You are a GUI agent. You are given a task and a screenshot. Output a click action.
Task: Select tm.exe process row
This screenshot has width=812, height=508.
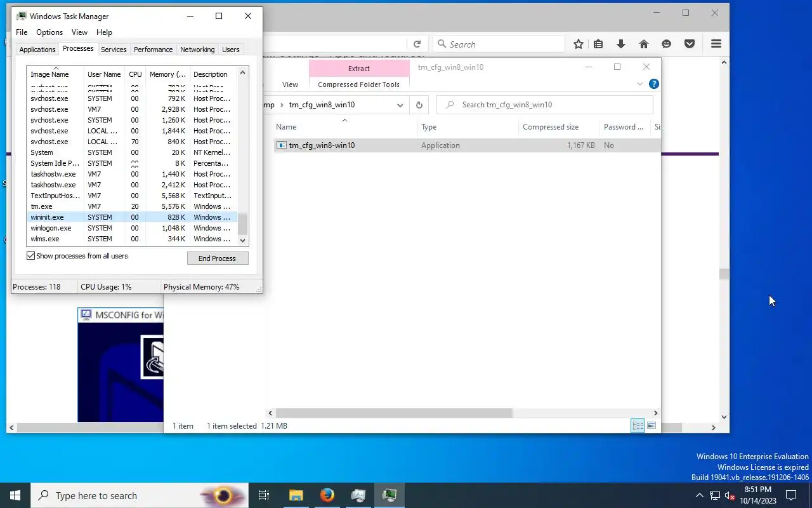[131, 206]
